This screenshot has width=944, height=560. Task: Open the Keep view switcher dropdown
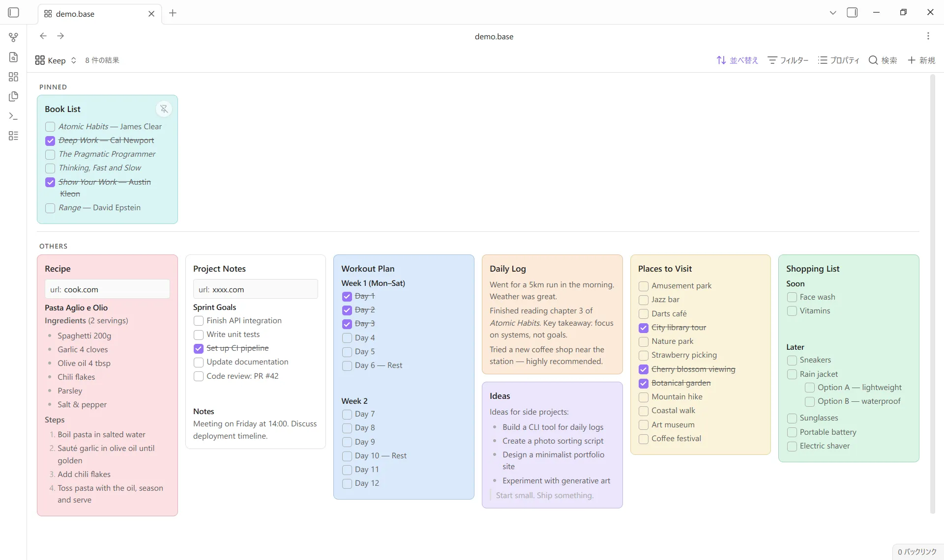coord(56,60)
